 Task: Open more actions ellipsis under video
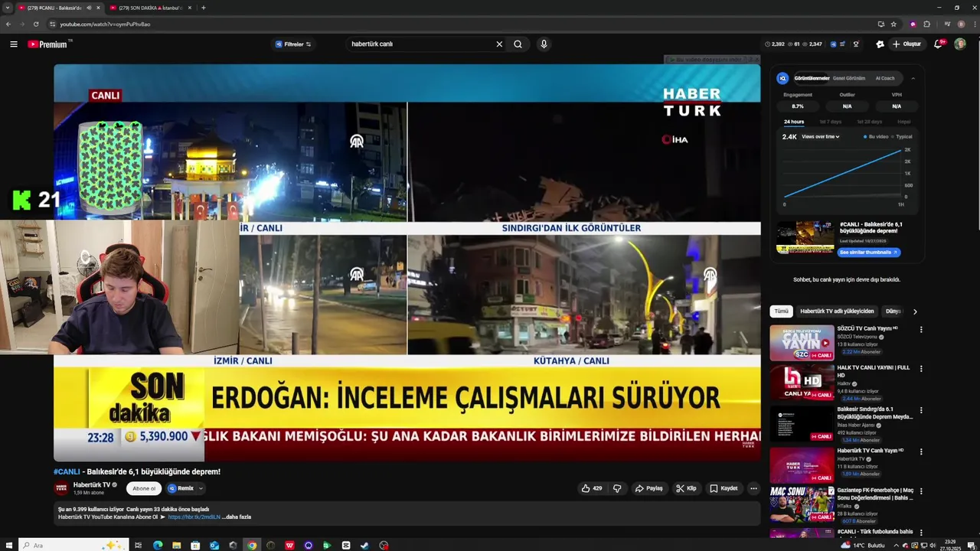(753, 488)
